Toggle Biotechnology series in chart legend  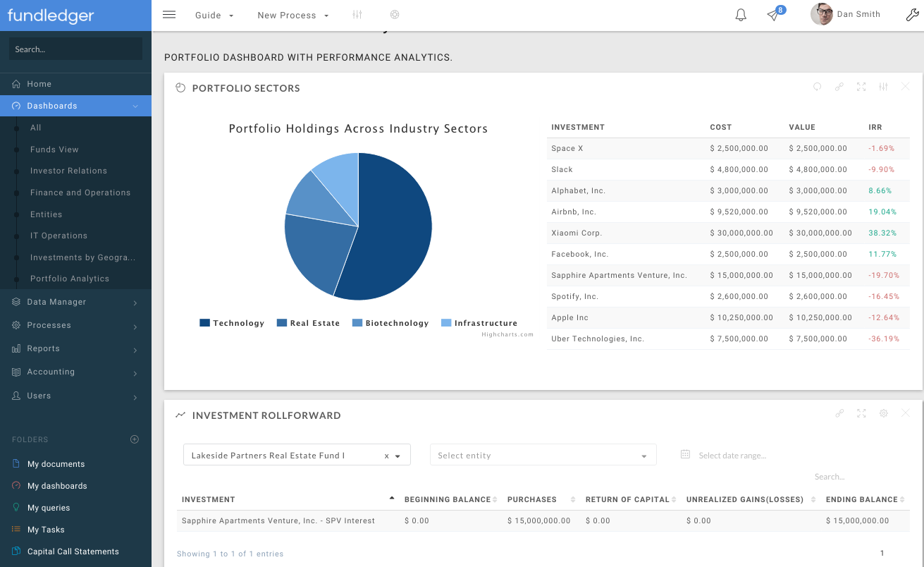click(x=390, y=323)
